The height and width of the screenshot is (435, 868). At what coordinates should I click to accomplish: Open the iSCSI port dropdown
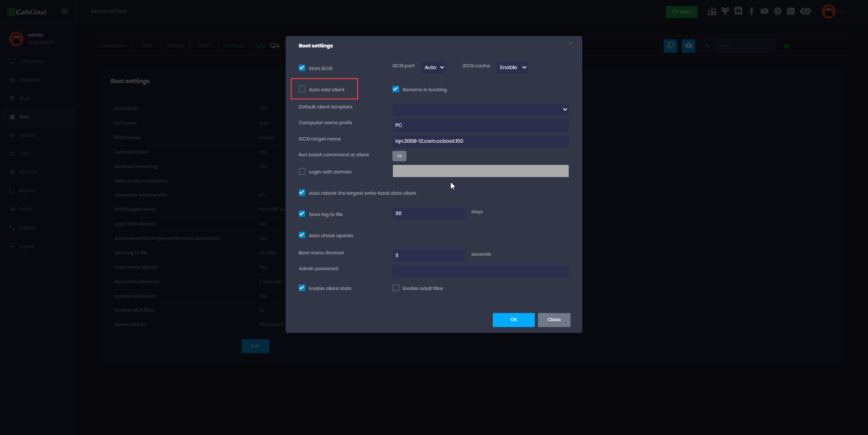point(433,67)
